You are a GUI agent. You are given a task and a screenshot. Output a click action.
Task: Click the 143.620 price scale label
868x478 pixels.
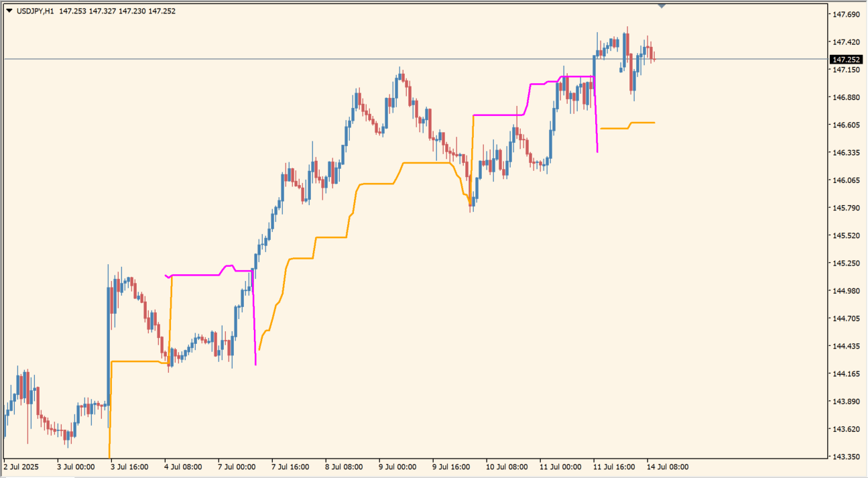(x=846, y=429)
